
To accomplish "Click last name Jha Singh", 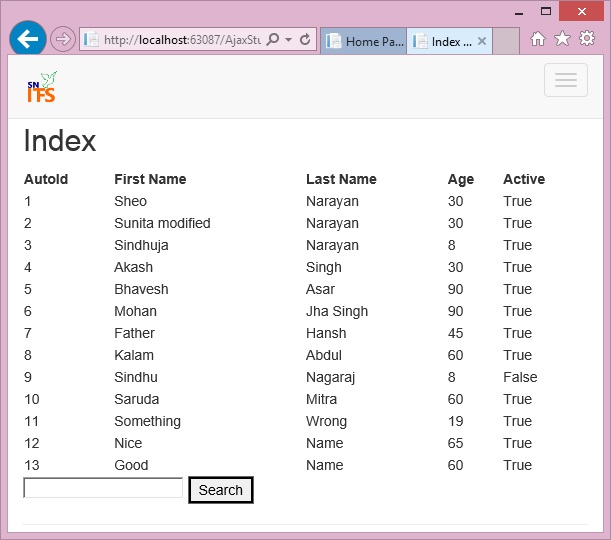I will click(x=337, y=312).
